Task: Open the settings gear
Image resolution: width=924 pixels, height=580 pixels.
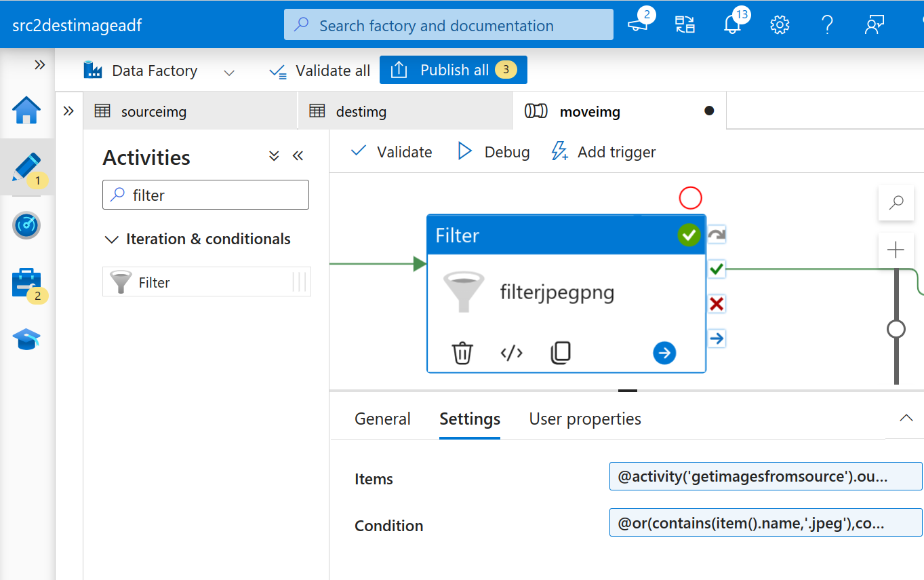Action: (x=780, y=25)
